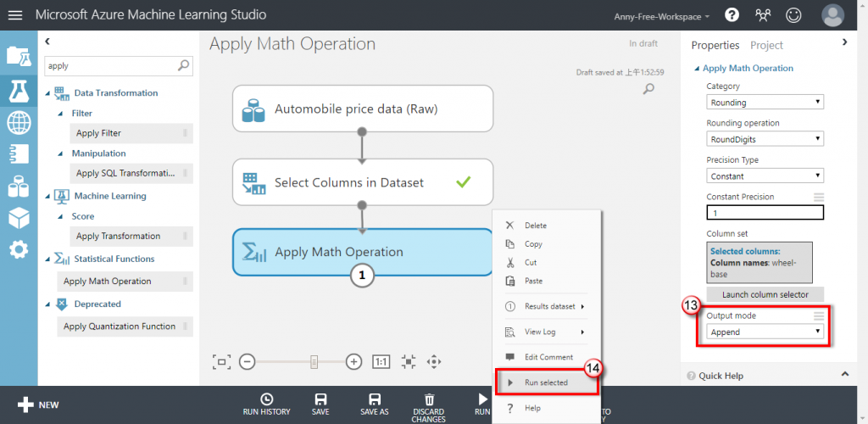
Task: Click SAVE in the bottom bar
Action: pos(320,404)
